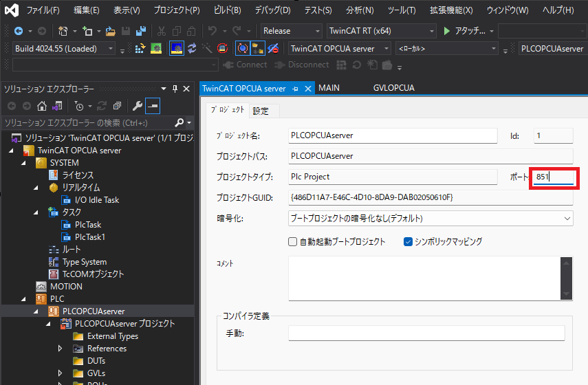
Task: Click the green Restart TwinCAT Run Mode icon
Action: coord(155,48)
